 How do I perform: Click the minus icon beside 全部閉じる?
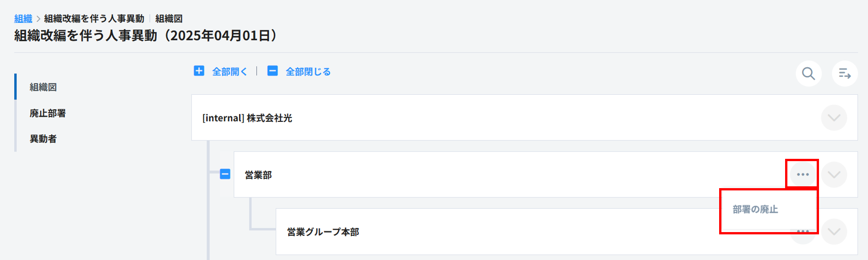[273, 71]
